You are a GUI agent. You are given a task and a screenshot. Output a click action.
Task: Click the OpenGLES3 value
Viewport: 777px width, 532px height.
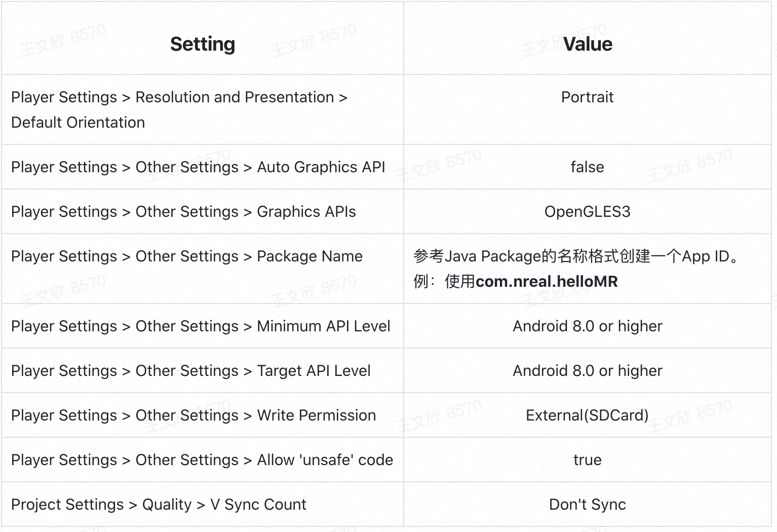pos(588,211)
